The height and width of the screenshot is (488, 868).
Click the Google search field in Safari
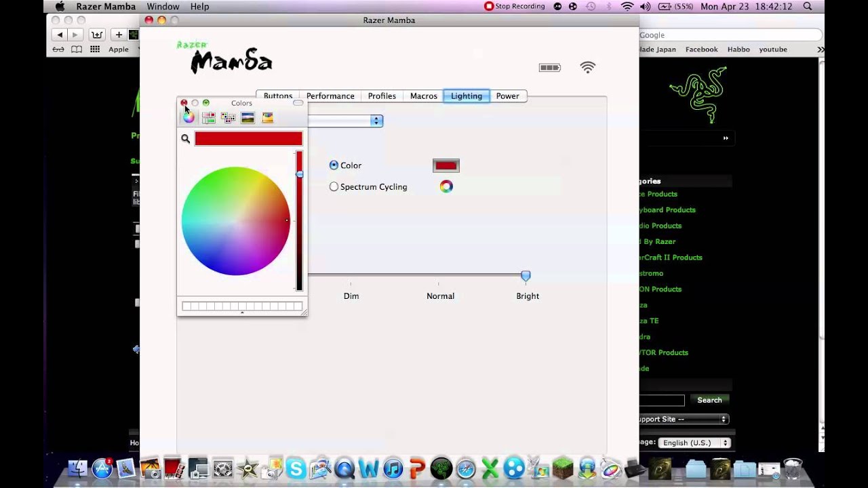(x=730, y=35)
